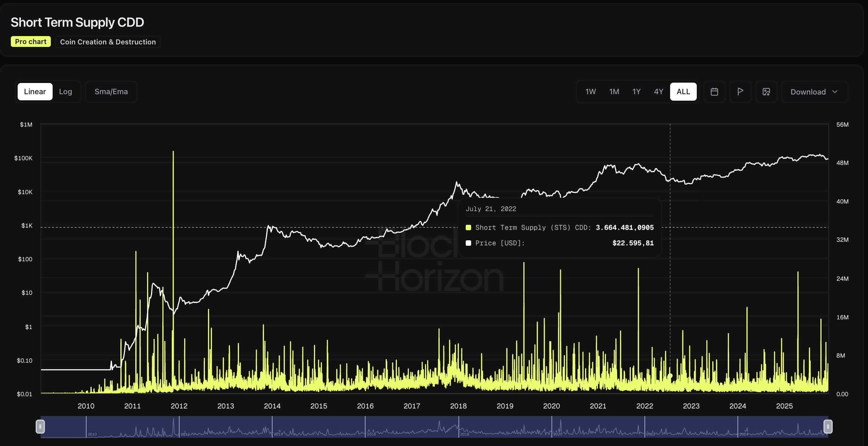The width and height of the screenshot is (868, 446).
Task: Switch chart scale to Linear
Action: pyautogui.click(x=35, y=92)
